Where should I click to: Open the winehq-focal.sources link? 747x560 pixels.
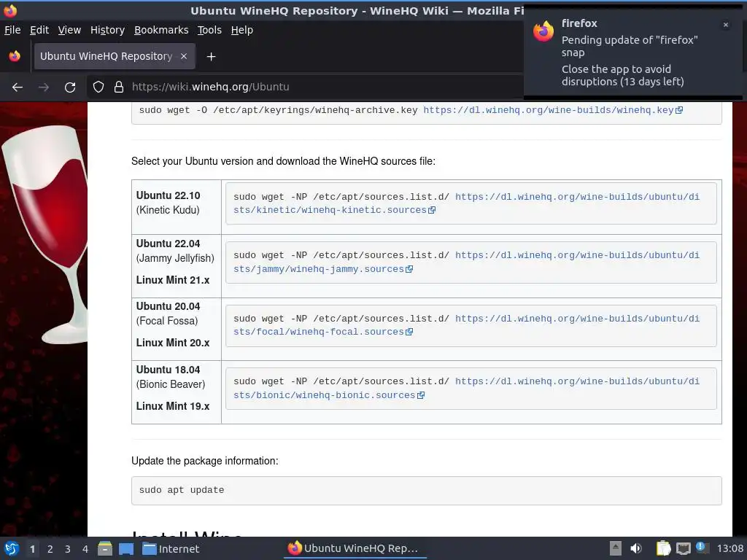tap(466, 325)
